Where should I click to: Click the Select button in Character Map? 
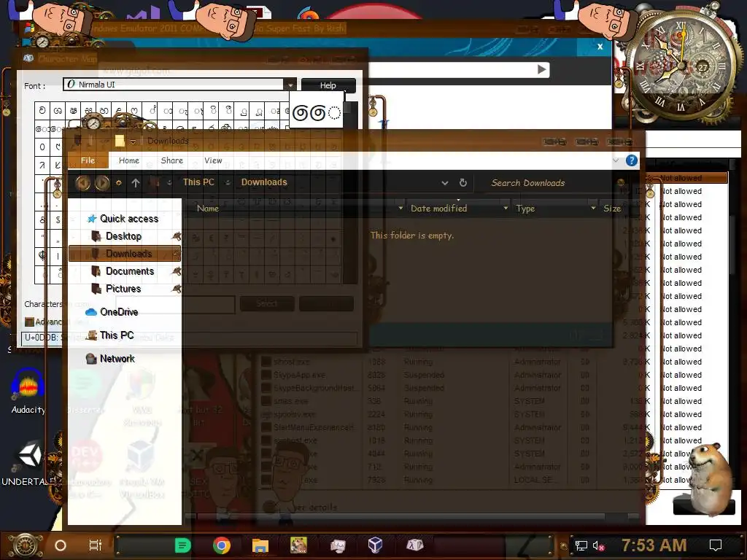point(267,303)
